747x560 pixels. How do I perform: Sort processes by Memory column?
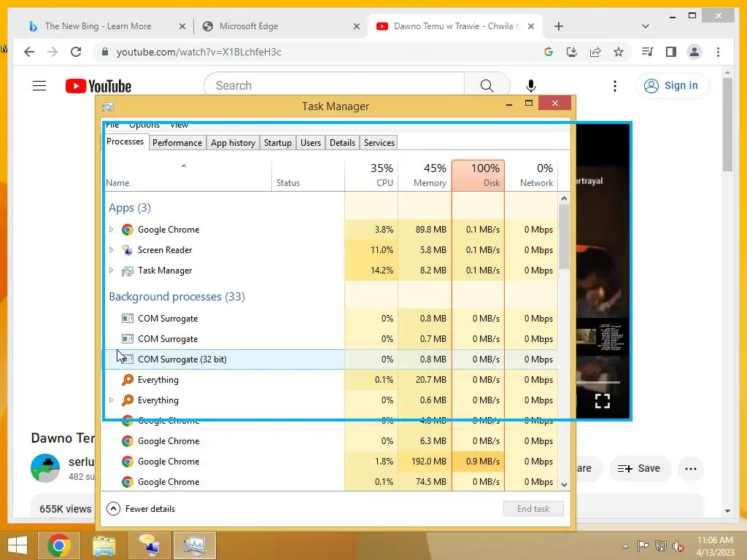(425, 175)
